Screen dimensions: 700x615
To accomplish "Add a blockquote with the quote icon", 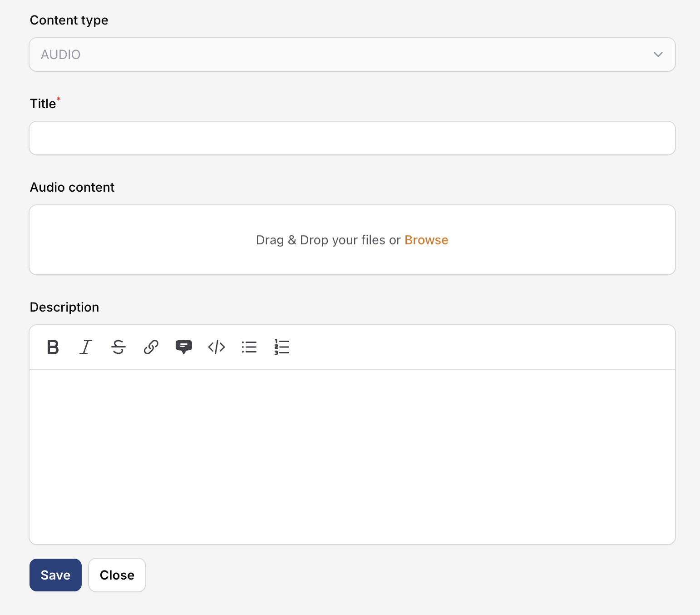I will [184, 347].
